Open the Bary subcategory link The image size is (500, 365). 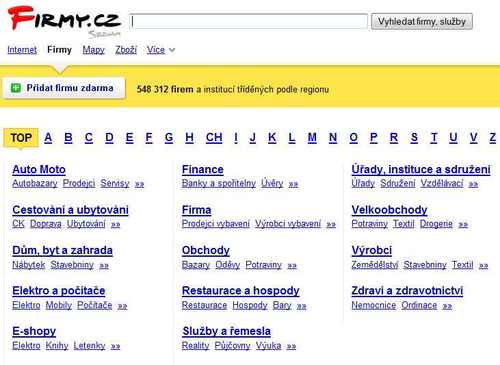[x=282, y=305]
